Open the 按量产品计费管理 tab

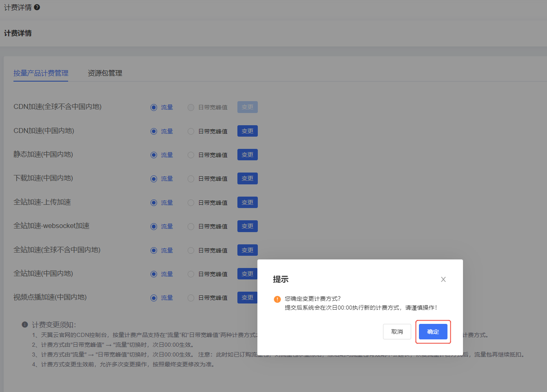(x=41, y=73)
